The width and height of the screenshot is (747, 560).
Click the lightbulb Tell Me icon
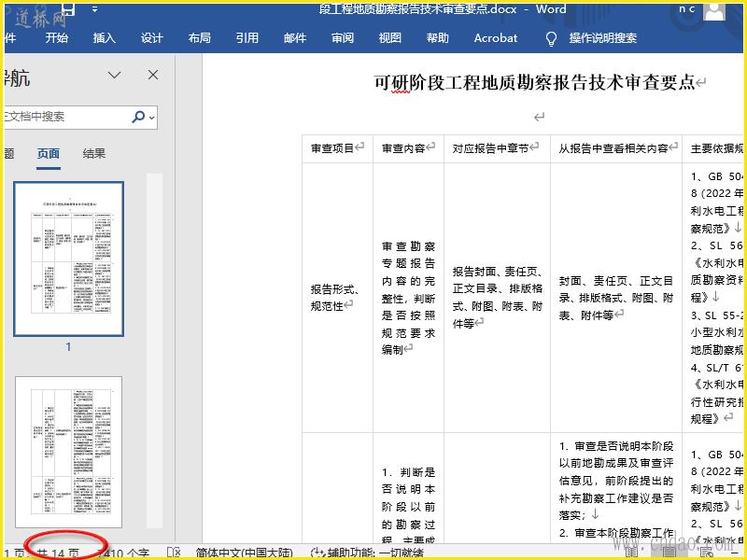click(x=551, y=38)
